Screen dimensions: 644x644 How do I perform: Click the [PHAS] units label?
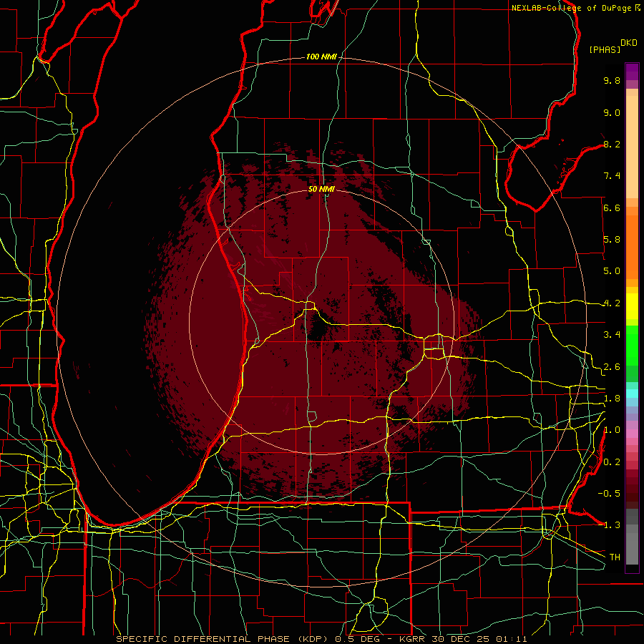click(605, 49)
